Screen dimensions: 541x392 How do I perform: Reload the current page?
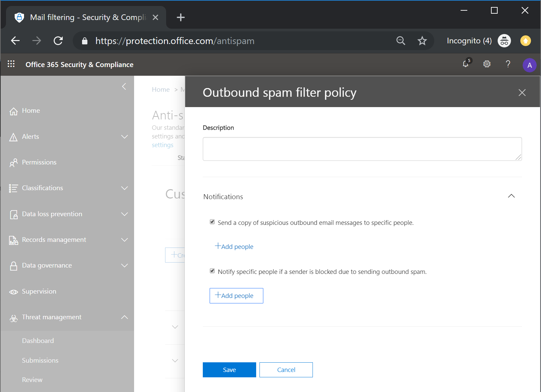pos(58,41)
